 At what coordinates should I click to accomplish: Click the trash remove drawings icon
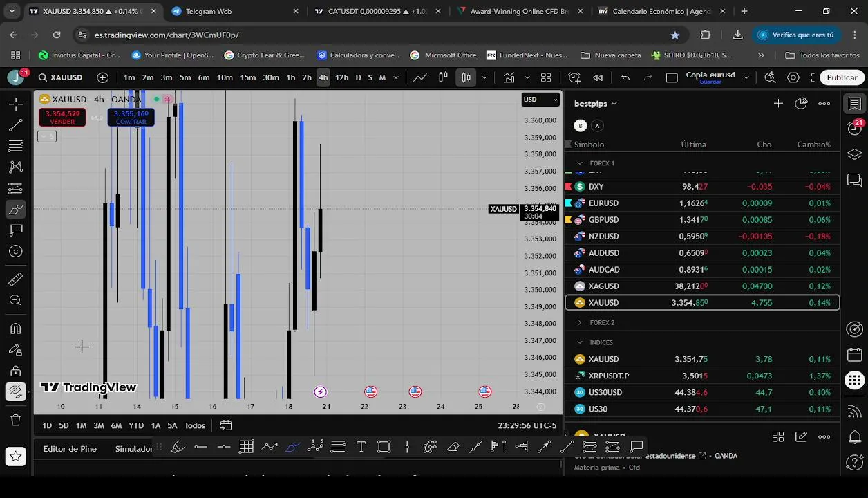point(15,420)
